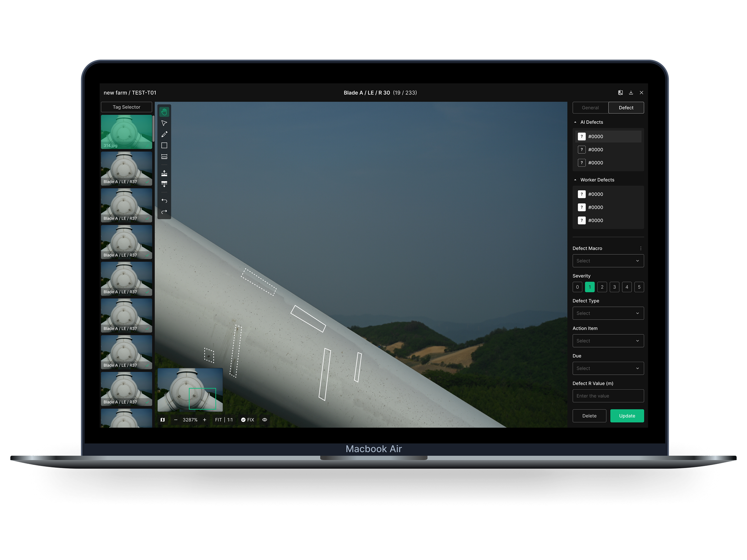Switch to the General tab
The height and width of the screenshot is (560, 747).
coord(590,108)
